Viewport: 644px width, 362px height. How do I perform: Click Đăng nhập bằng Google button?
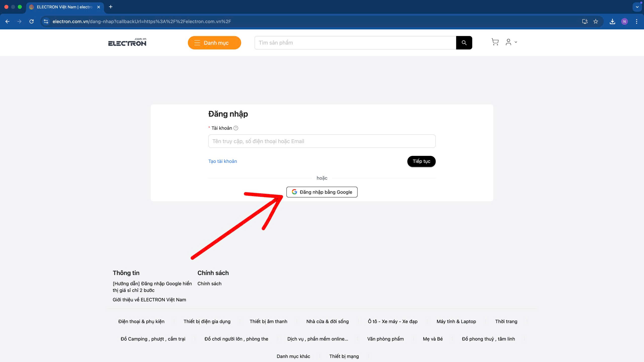322,192
